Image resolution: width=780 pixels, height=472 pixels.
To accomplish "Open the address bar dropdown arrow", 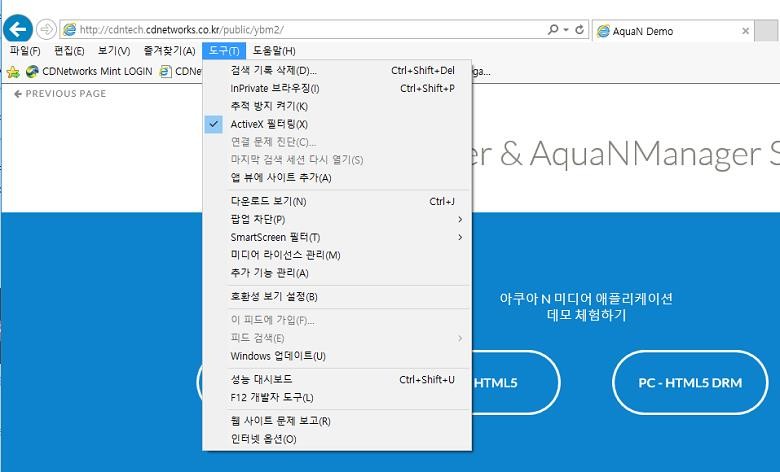I will (x=566, y=30).
